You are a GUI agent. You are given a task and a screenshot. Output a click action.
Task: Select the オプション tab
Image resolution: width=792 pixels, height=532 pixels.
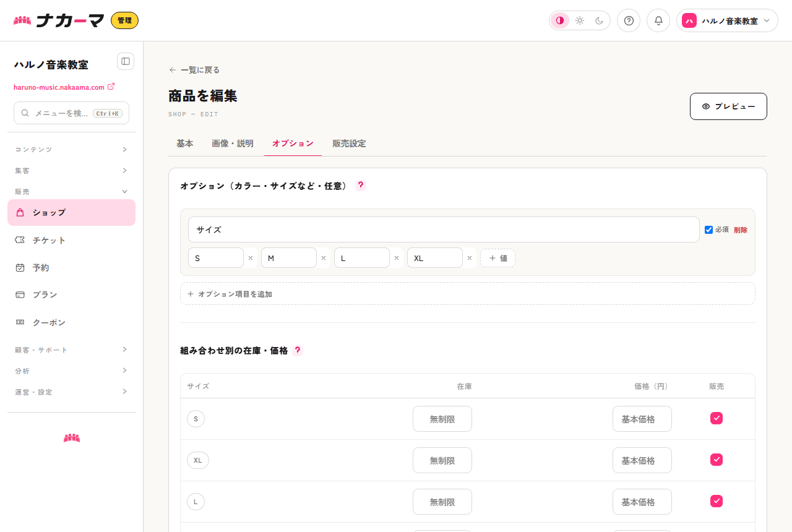tap(293, 144)
